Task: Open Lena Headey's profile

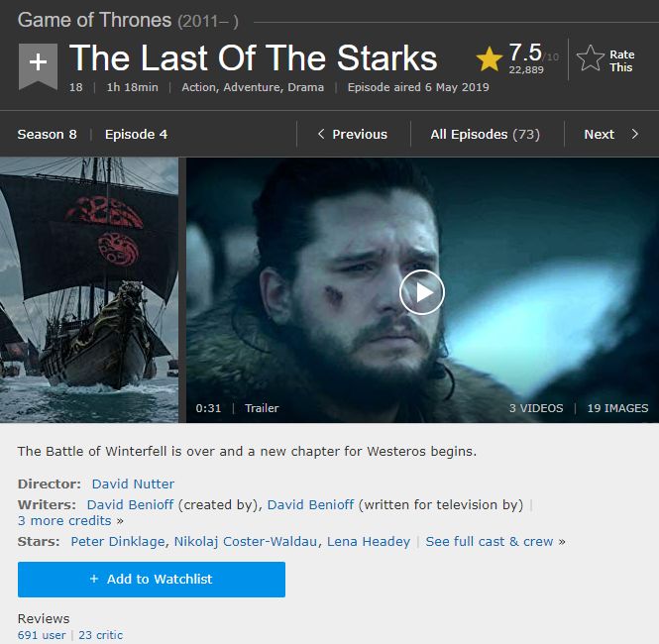Action: click(369, 542)
